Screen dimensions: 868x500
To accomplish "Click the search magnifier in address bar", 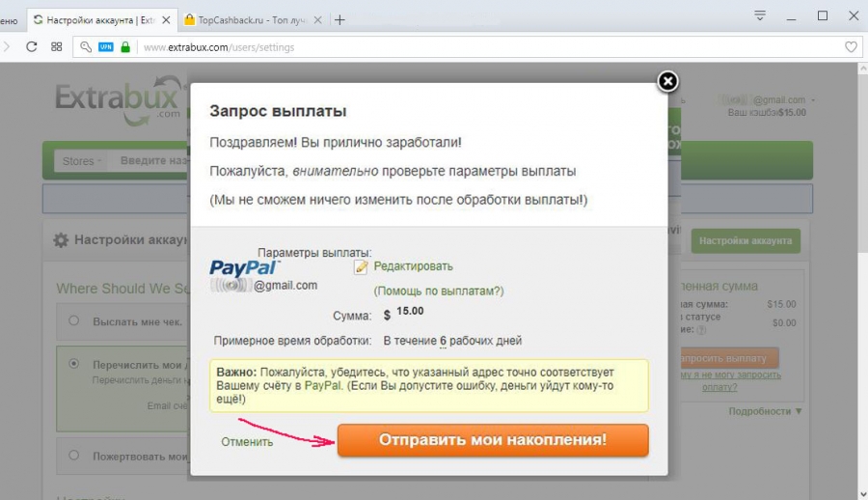I will tap(85, 47).
